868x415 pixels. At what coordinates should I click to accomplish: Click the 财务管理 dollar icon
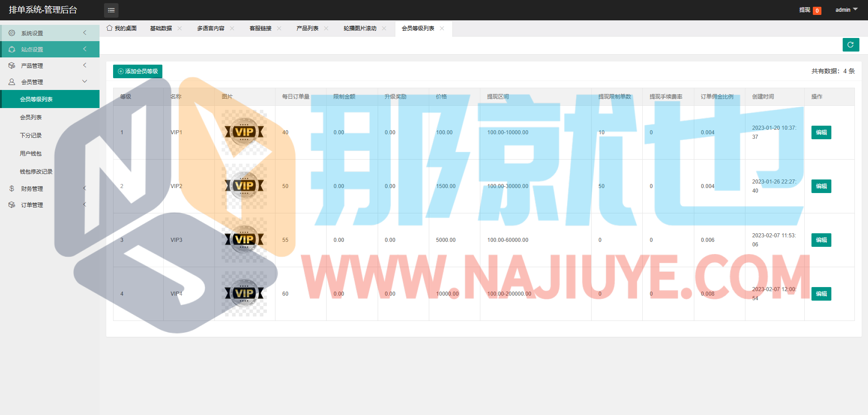12,189
